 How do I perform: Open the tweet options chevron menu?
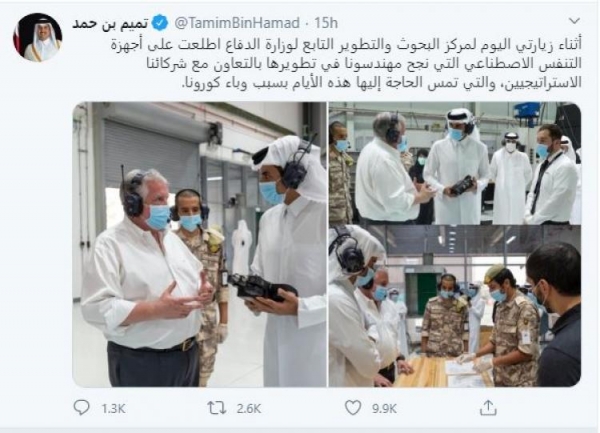pyautogui.click(x=574, y=21)
